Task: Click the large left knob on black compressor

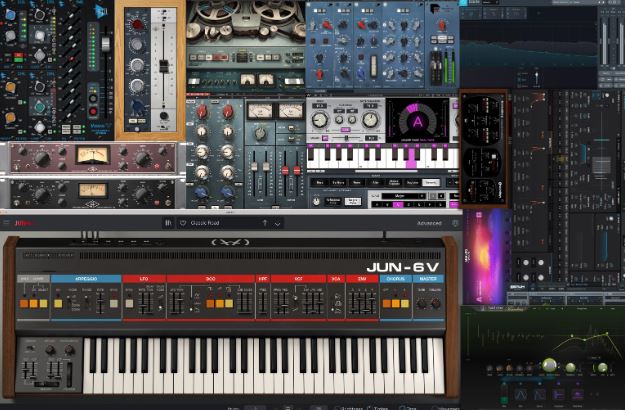Action: [x=42, y=195]
